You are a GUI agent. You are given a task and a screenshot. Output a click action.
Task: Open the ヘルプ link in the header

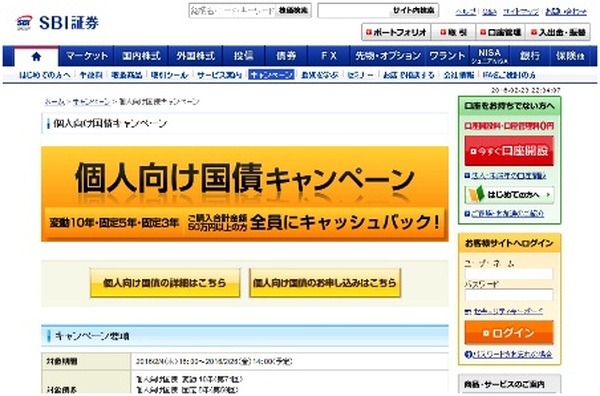(x=466, y=12)
